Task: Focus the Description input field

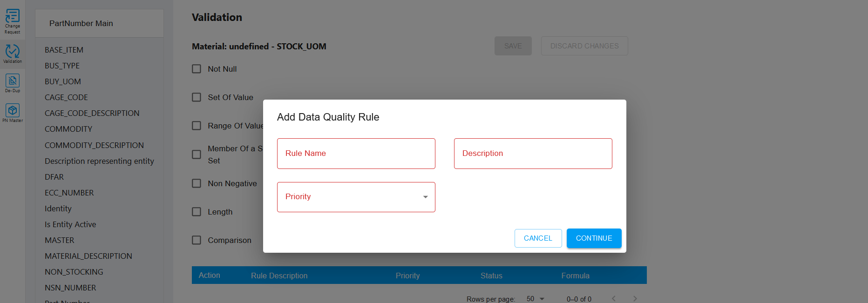Action: (x=533, y=154)
